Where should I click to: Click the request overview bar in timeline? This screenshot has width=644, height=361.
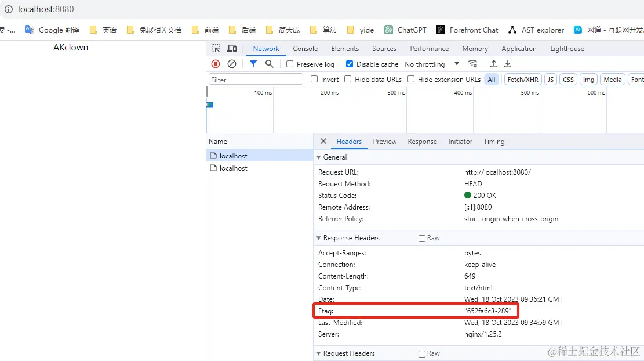210,105
